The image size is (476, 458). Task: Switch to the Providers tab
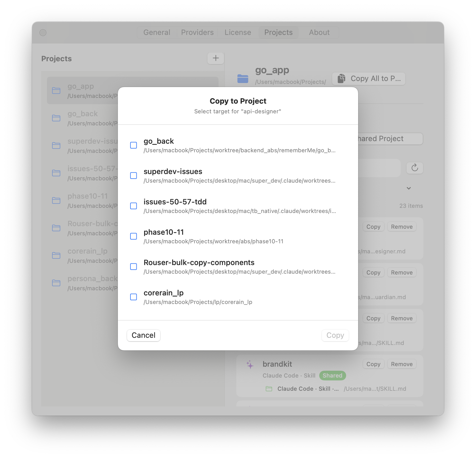point(197,32)
